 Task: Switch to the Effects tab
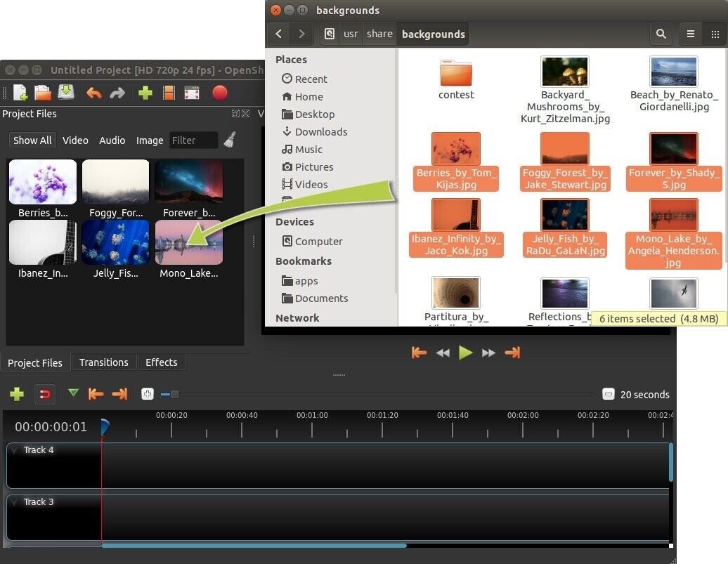161,362
